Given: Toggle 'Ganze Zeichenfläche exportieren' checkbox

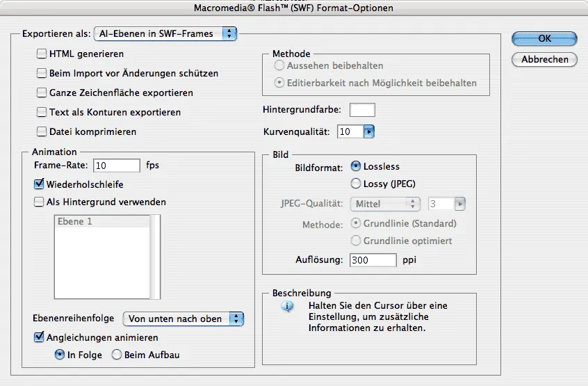Looking at the screenshot, I should pyautogui.click(x=42, y=93).
